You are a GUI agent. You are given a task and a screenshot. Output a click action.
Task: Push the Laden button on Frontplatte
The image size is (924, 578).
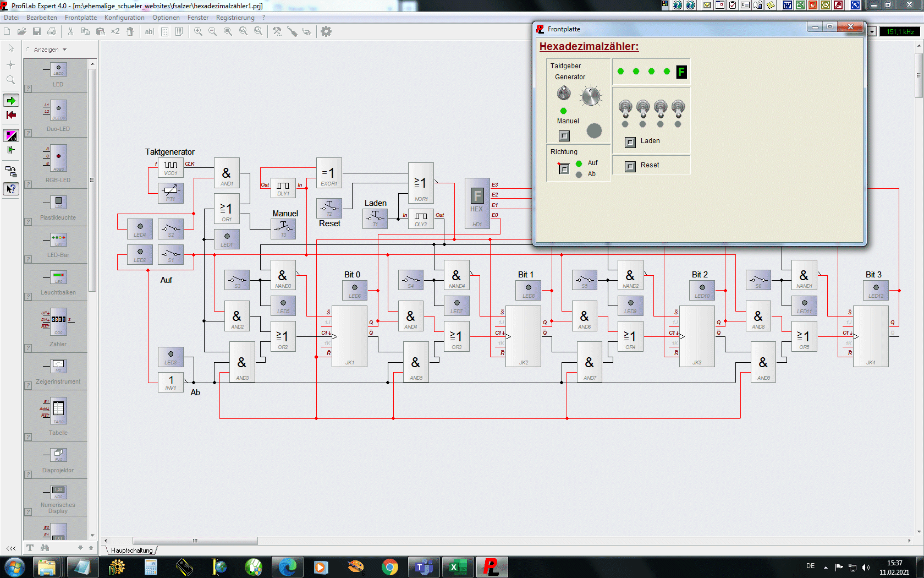(x=630, y=142)
